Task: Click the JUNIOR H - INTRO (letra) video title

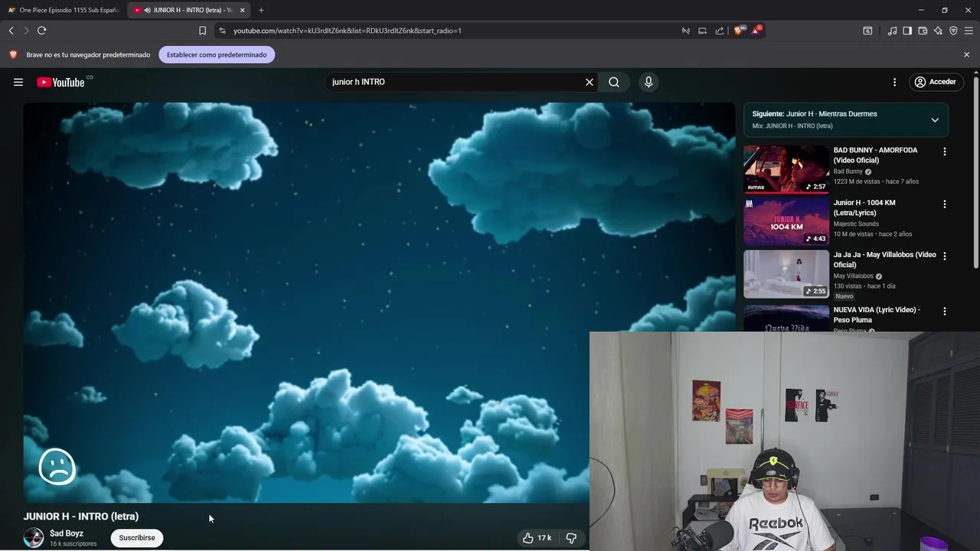Action: pyautogui.click(x=81, y=517)
